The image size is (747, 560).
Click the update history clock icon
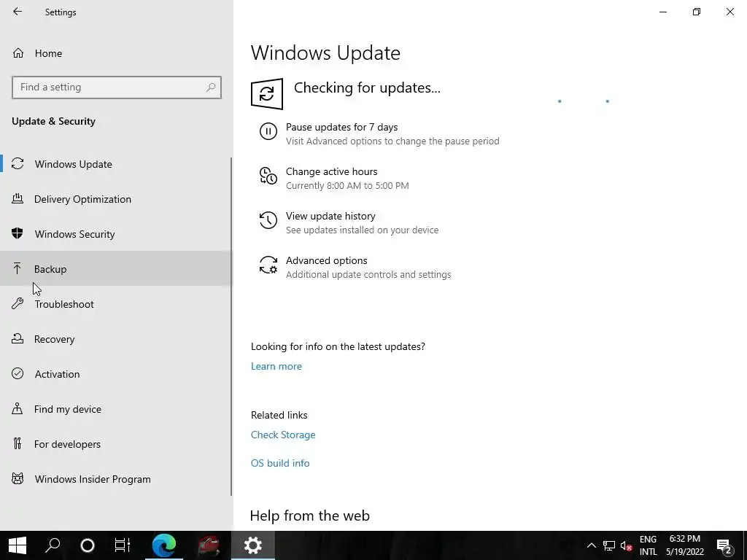268,220
